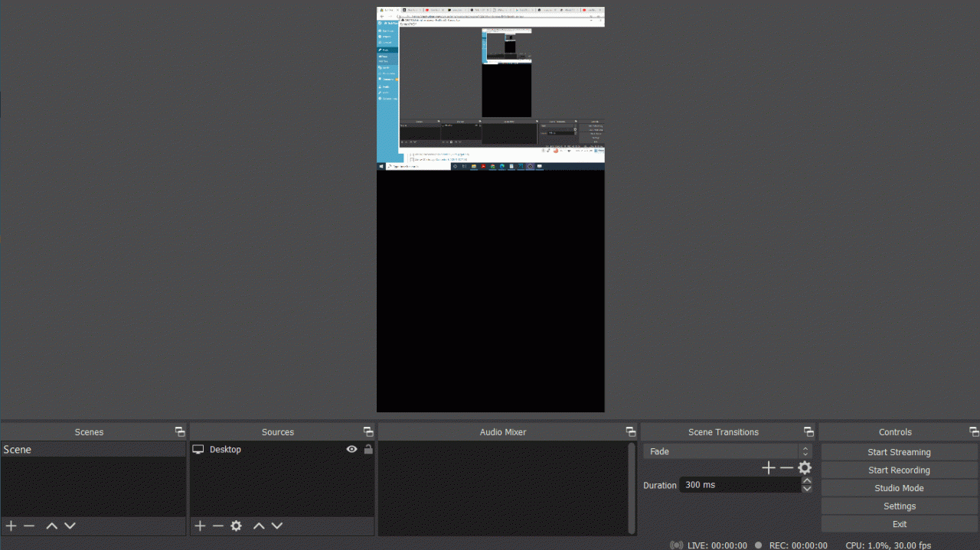Click the monitor icon of the Desktop source
This screenshot has width=980, height=550.
pos(198,450)
